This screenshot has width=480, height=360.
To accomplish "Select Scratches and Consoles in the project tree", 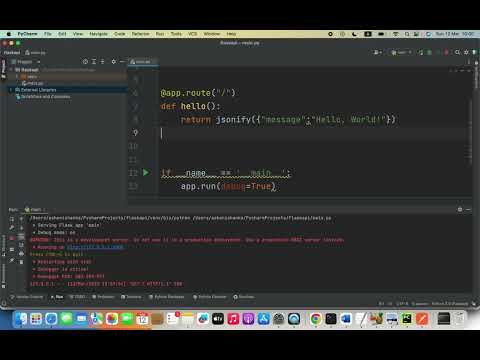I will [43, 97].
